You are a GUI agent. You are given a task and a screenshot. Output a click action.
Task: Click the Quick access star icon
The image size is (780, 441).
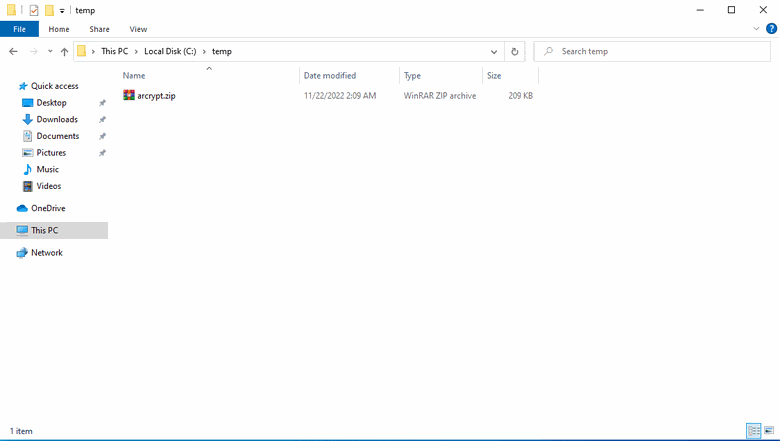22,86
